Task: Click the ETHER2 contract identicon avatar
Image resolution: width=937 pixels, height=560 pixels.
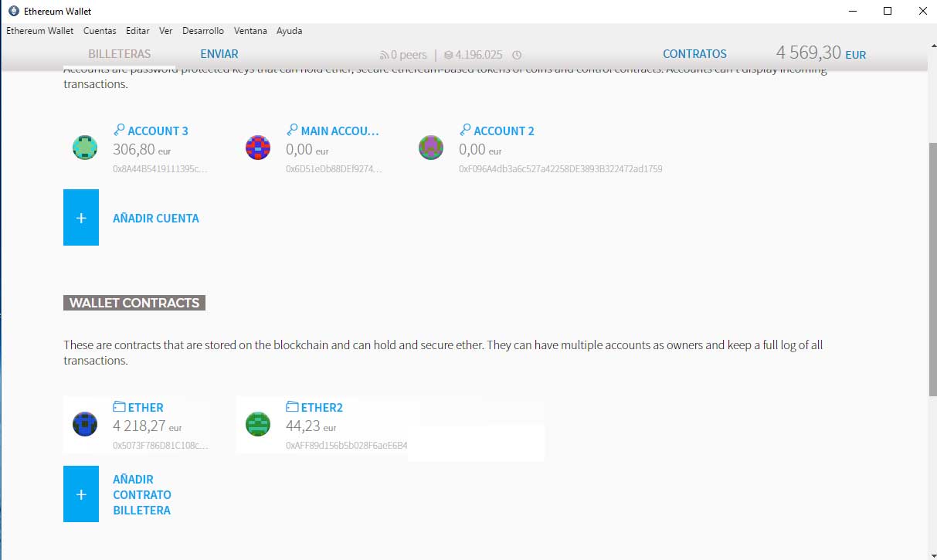Action: pyautogui.click(x=257, y=423)
